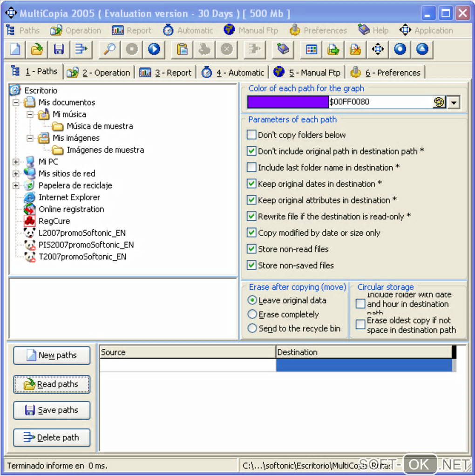475x476 pixels.
Task: Open the color palette picker icon
Action: click(439, 102)
